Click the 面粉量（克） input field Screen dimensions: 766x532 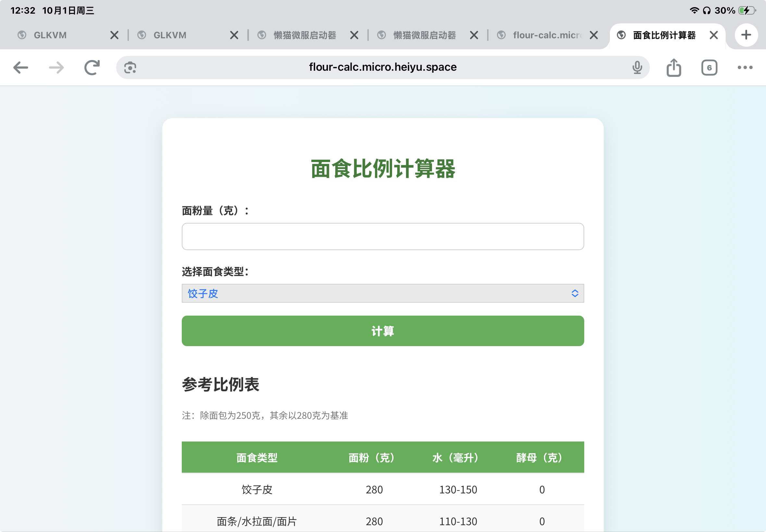(x=382, y=236)
